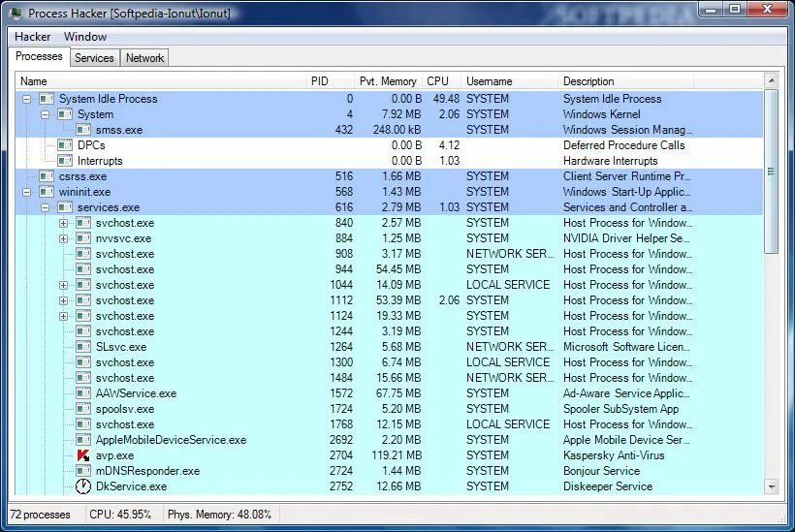Click the 49.48 CPU value
This screenshot has width=795, height=532.
click(x=446, y=99)
